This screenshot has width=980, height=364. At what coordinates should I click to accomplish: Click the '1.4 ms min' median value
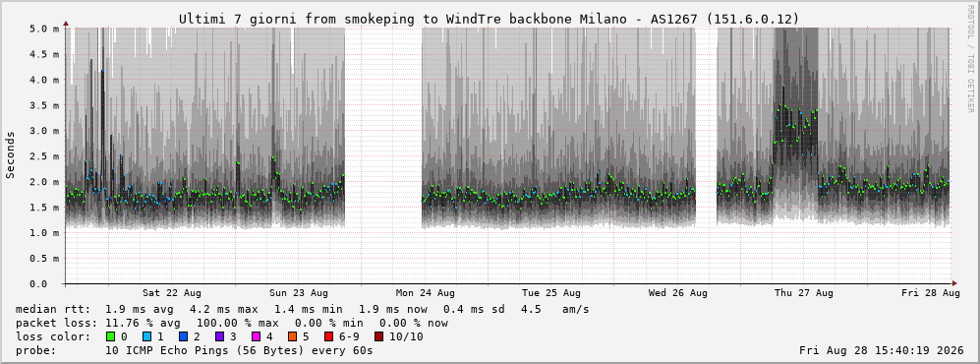click(306, 309)
